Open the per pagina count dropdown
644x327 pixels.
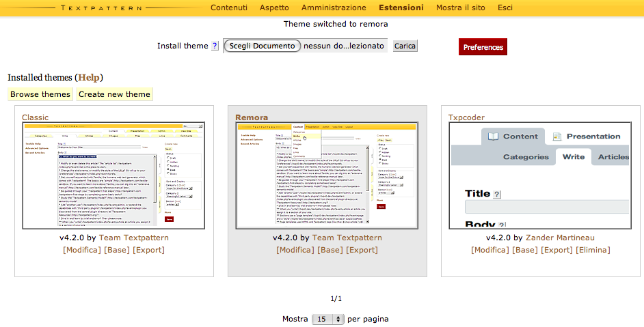[327, 319]
